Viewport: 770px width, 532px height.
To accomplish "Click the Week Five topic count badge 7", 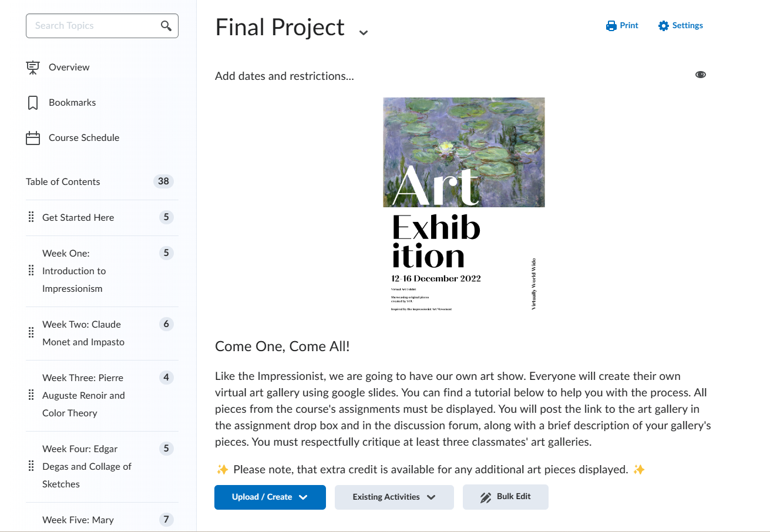I will click(166, 520).
